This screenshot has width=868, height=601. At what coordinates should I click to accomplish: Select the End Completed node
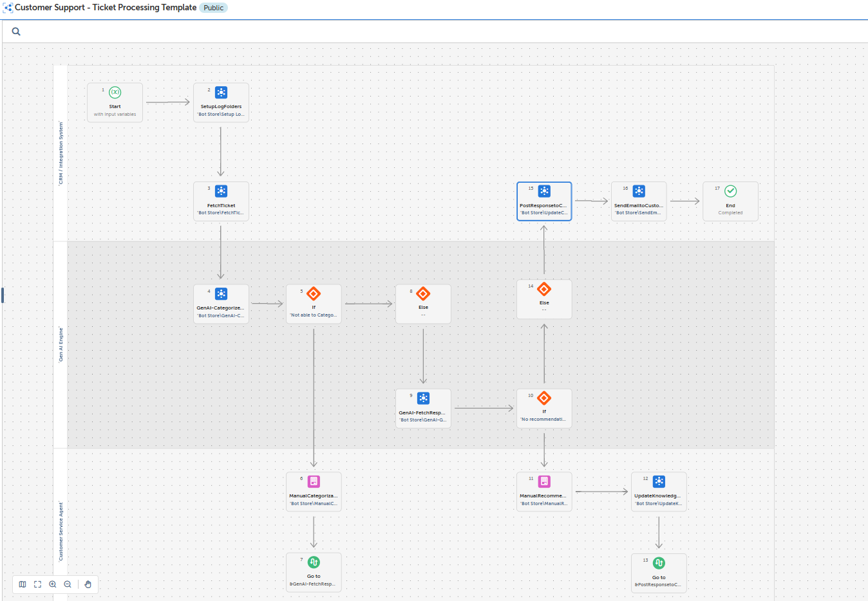(730, 201)
